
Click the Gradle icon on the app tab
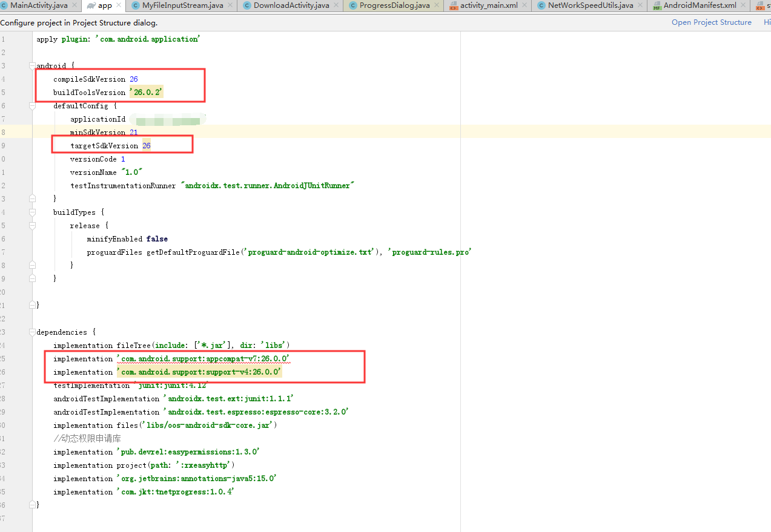[90, 5]
